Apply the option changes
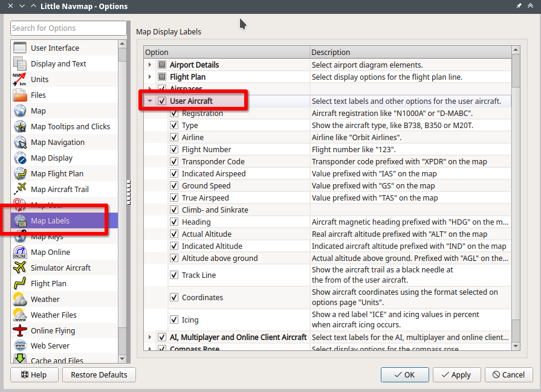This screenshot has width=541, height=392. point(456,374)
